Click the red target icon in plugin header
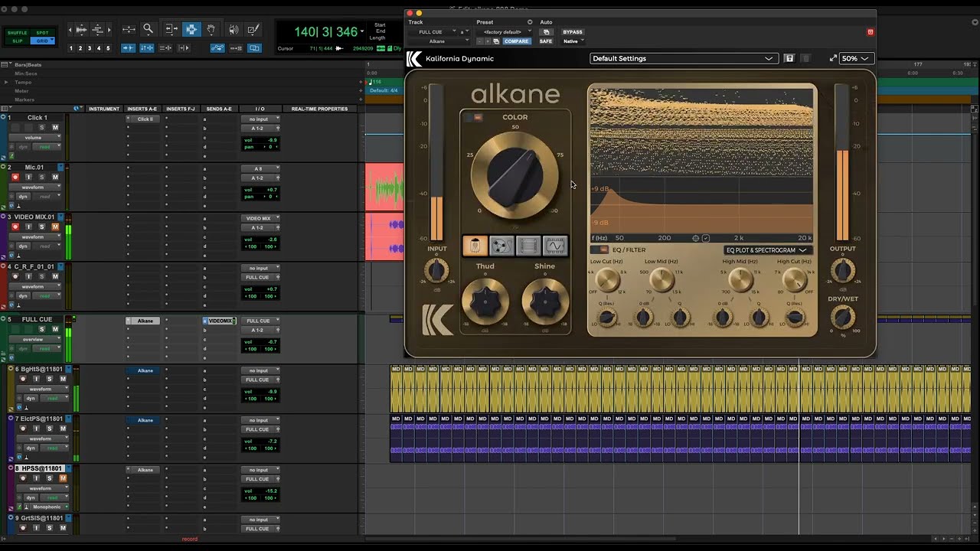 tap(870, 32)
